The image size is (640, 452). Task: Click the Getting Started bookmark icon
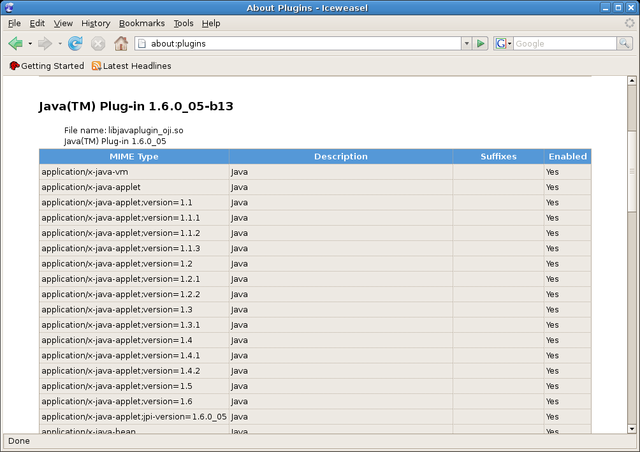(14, 66)
